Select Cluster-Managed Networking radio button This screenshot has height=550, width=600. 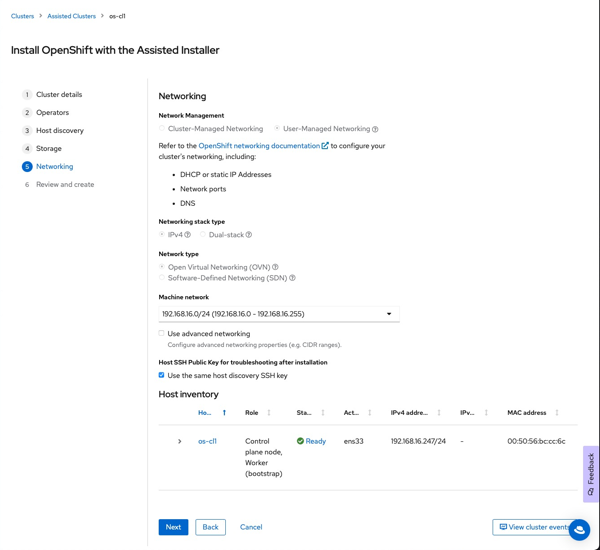tap(162, 128)
